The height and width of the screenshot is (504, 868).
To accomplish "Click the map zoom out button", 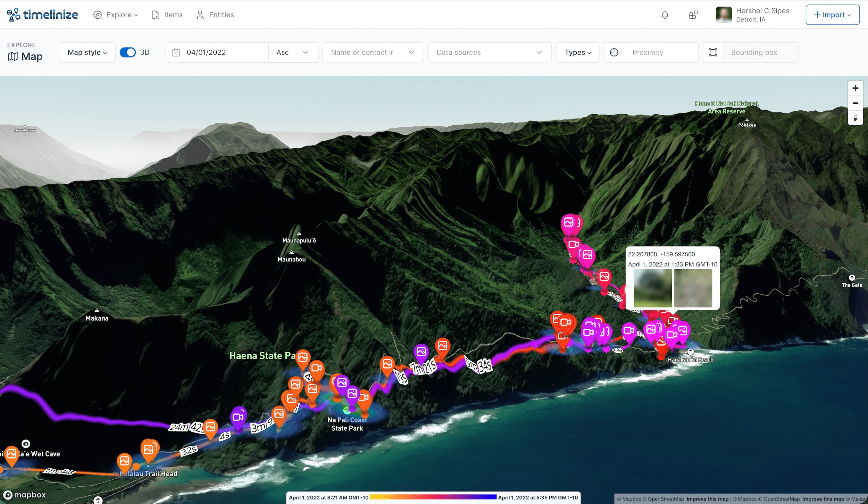I will (x=855, y=103).
